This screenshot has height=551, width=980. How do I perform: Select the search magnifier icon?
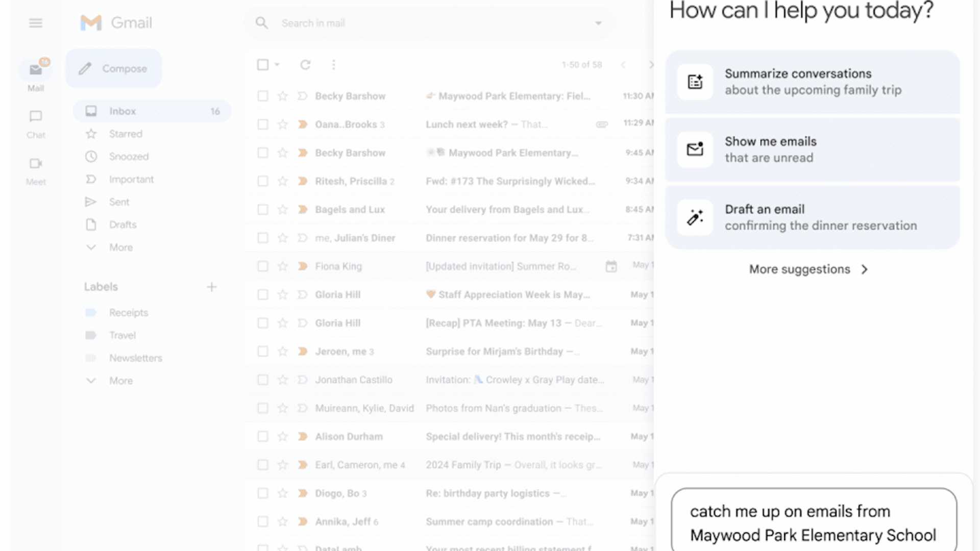261,22
